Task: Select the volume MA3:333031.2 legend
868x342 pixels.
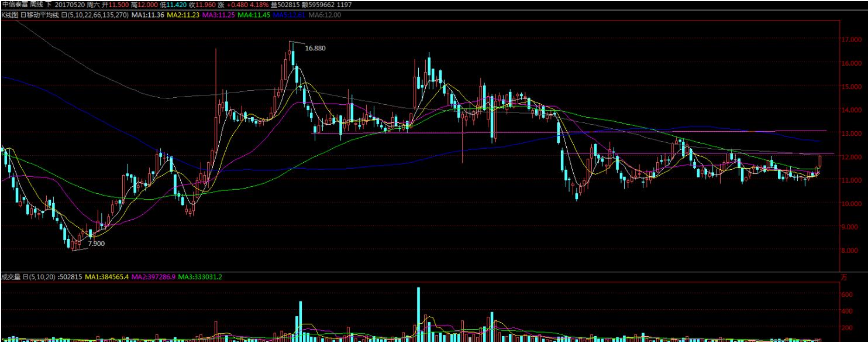Action: [x=200, y=276]
